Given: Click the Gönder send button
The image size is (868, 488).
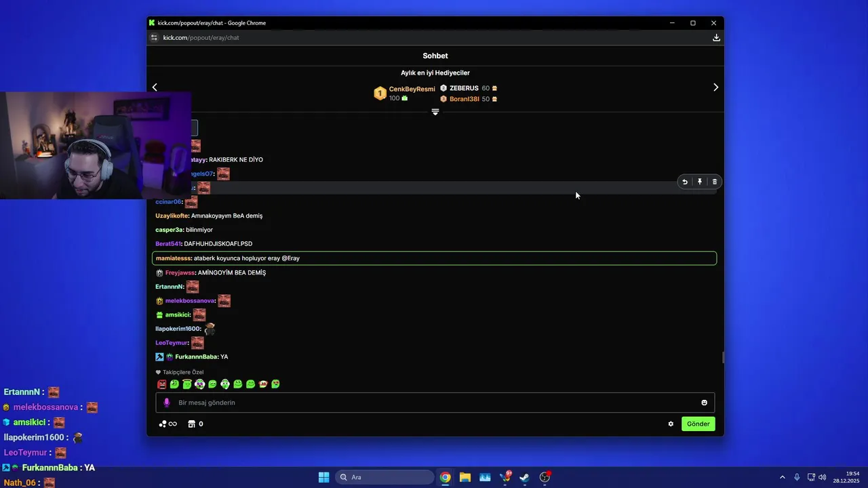Looking at the screenshot, I should (x=698, y=424).
